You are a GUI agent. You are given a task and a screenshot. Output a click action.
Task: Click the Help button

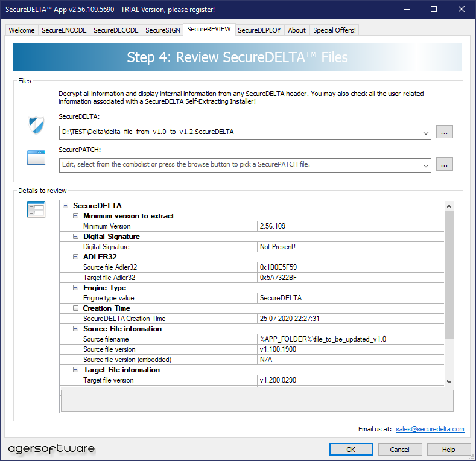(449, 449)
